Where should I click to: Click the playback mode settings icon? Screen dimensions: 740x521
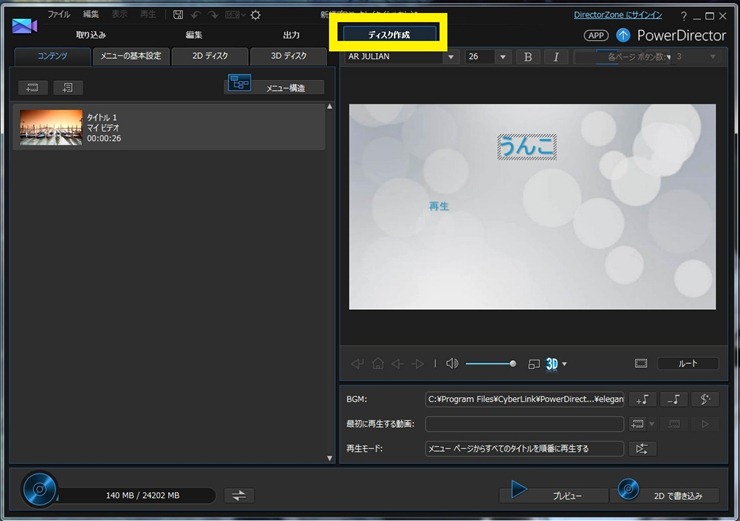643,449
